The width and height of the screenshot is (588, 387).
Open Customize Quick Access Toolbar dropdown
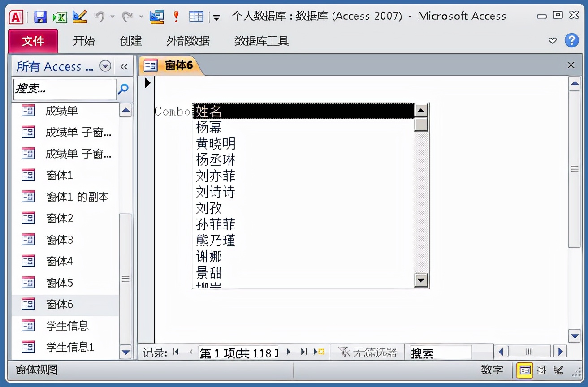click(216, 17)
